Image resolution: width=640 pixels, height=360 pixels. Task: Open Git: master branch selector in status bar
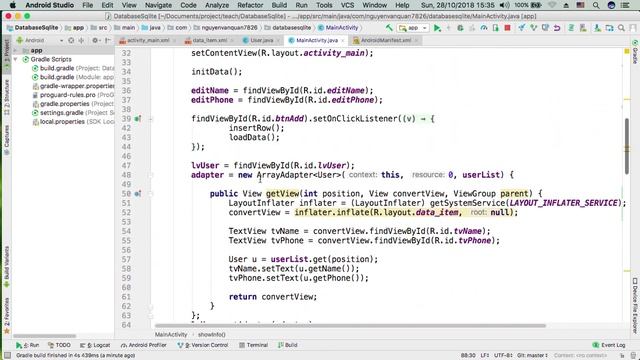click(x=532, y=356)
